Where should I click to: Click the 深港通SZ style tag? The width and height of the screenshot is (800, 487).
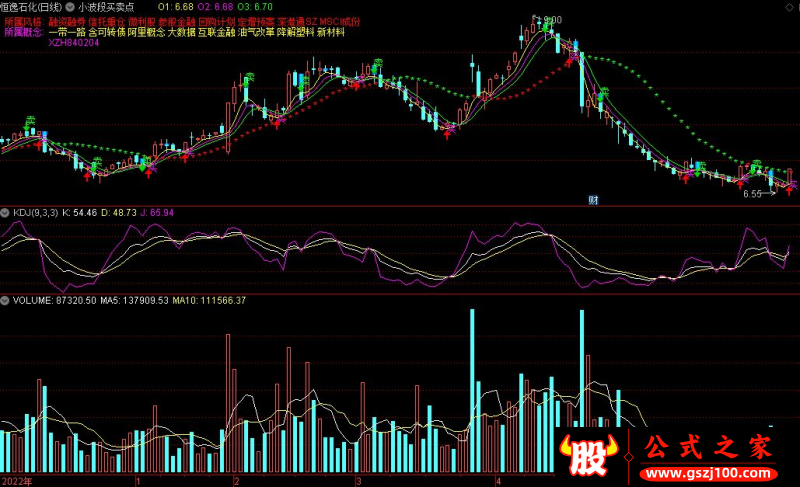(x=297, y=22)
